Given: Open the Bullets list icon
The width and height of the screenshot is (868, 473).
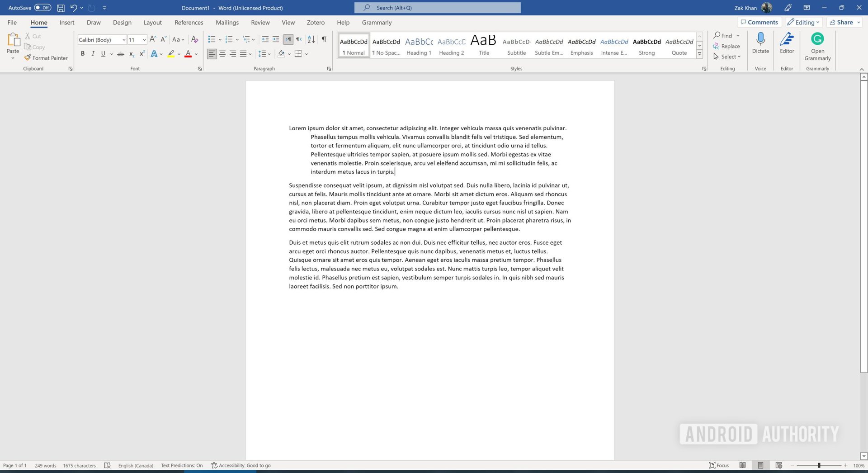Looking at the screenshot, I should point(212,40).
